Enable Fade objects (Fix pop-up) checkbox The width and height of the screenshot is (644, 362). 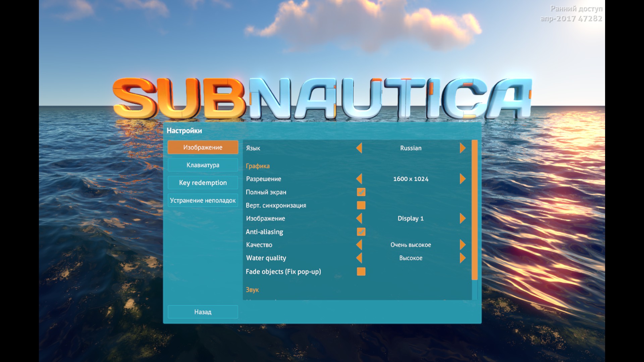click(x=361, y=271)
